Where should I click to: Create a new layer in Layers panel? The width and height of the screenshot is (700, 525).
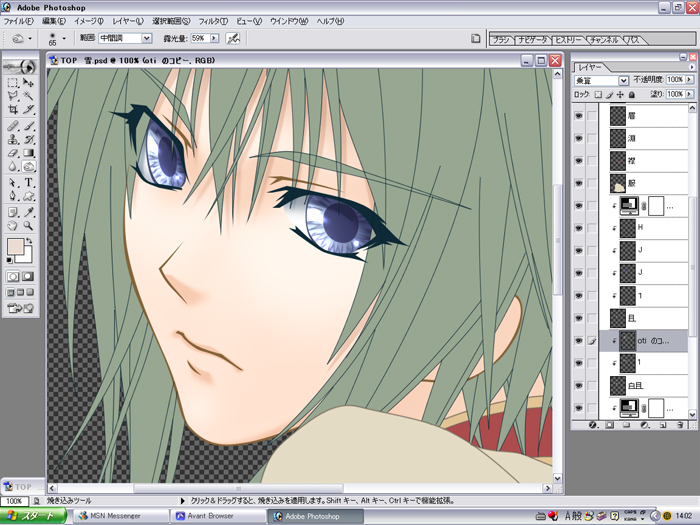coord(662,425)
